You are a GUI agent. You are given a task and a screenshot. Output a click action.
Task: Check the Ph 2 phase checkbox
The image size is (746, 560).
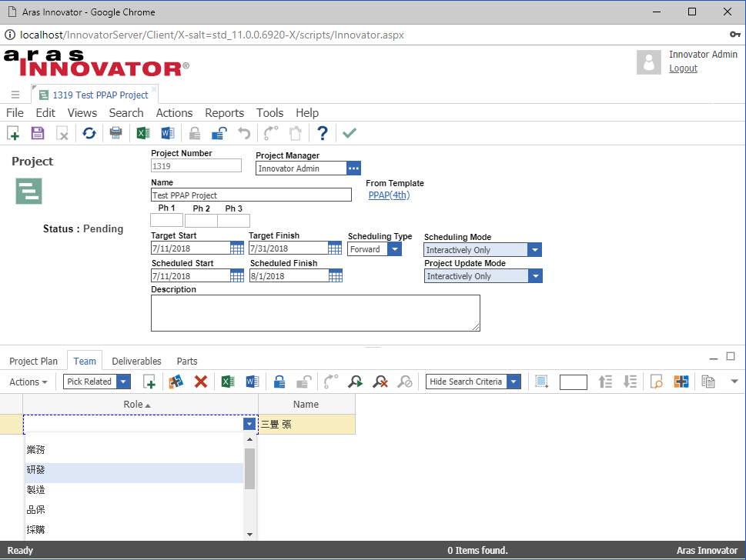[x=200, y=220]
